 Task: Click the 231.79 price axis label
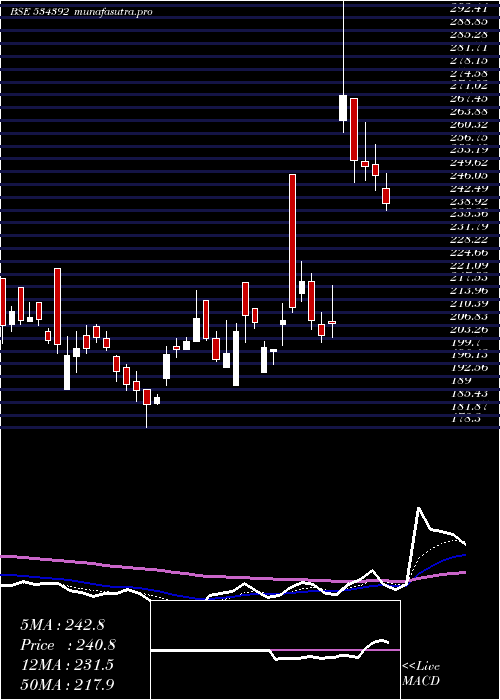[x=470, y=227]
